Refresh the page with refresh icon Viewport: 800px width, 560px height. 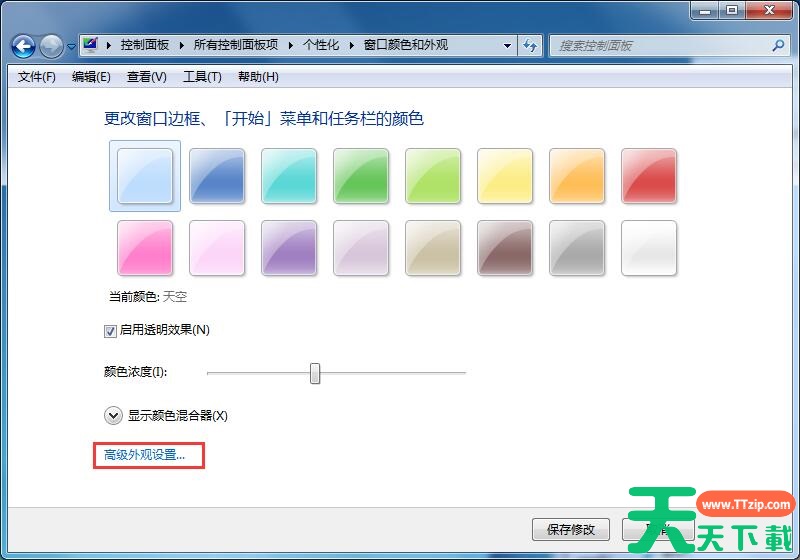(x=530, y=45)
